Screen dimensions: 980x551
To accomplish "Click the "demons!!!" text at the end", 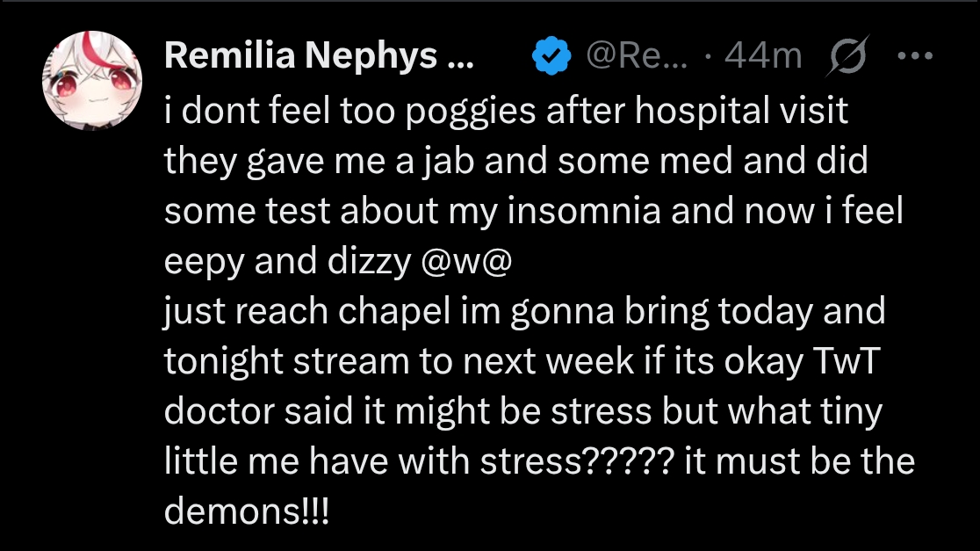I will point(247,511).
